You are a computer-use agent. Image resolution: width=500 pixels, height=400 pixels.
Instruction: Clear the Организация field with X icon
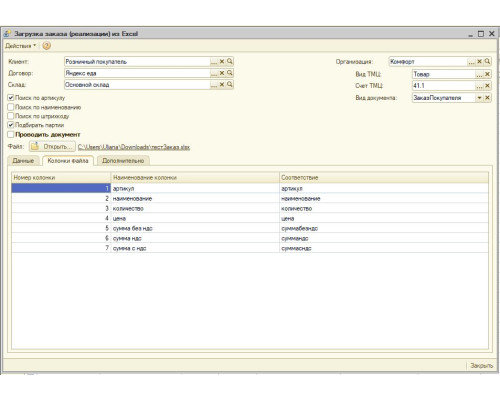[479, 62]
